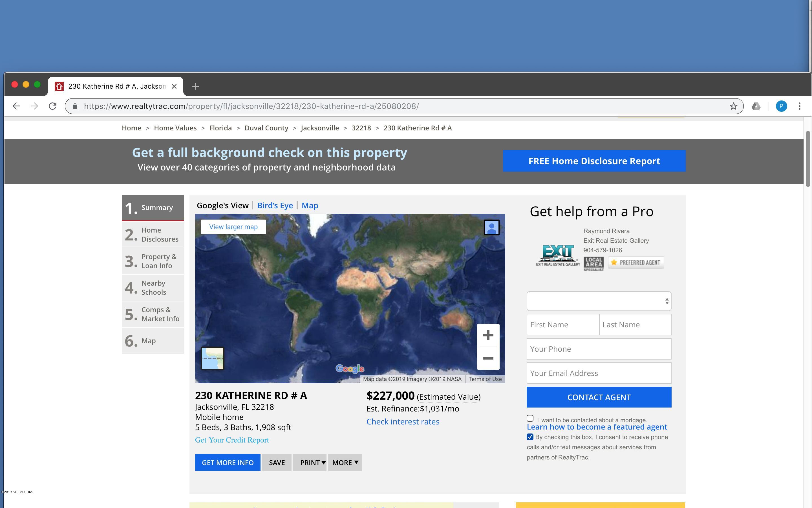The image size is (812, 508).
Task: Switch map layer using the thumbnail
Action: point(212,358)
